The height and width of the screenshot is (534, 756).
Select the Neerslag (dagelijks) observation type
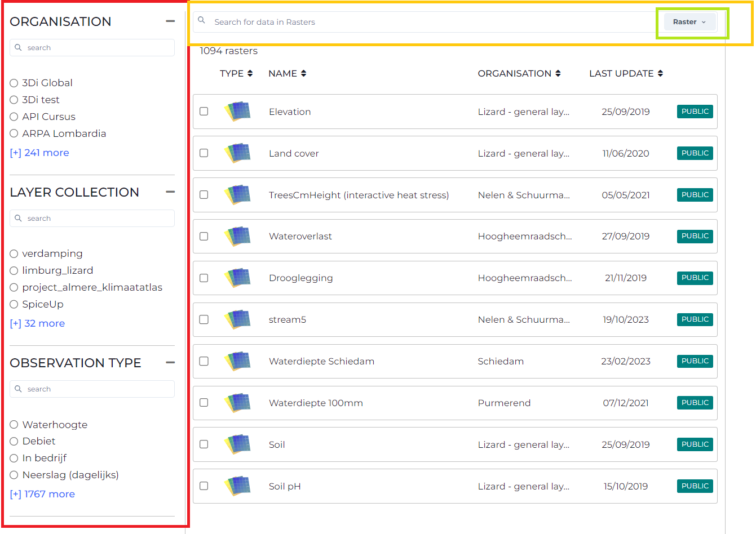click(x=14, y=475)
